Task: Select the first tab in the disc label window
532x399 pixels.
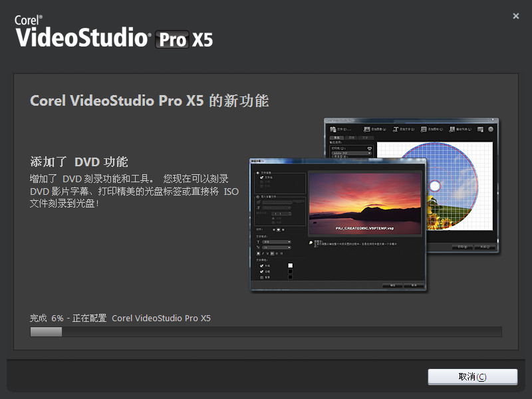Action: (338, 137)
